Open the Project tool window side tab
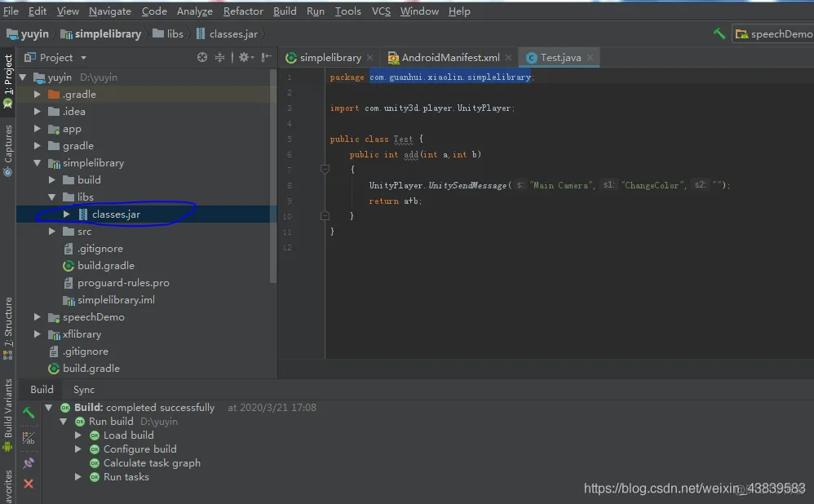The height and width of the screenshot is (504, 814). [8, 81]
